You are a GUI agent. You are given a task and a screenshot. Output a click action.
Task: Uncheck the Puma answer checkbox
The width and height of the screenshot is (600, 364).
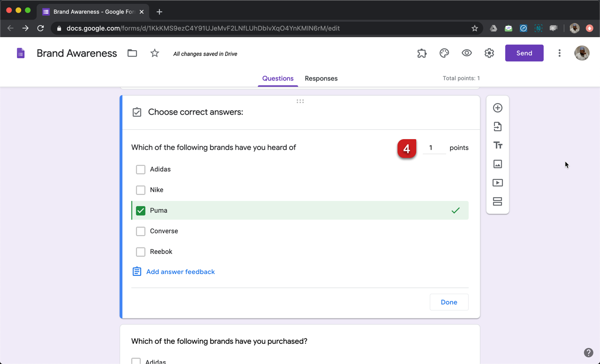click(141, 210)
